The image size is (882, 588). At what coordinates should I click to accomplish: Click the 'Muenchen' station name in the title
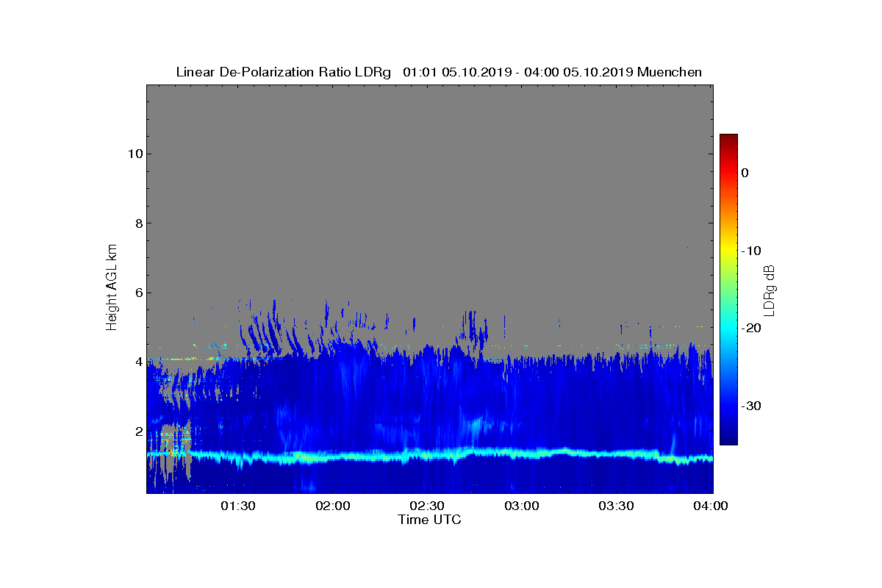pos(670,72)
